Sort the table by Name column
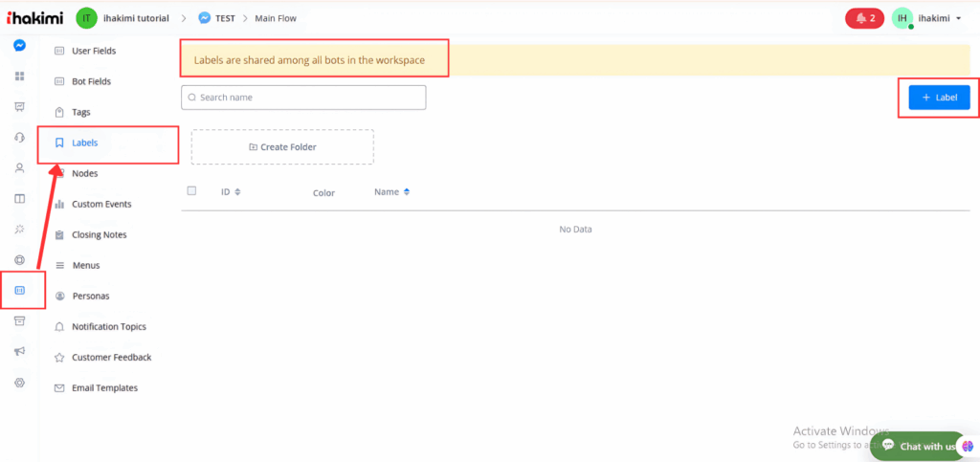Image resolution: width=980 pixels, height=462 pixels. [391, 192]
